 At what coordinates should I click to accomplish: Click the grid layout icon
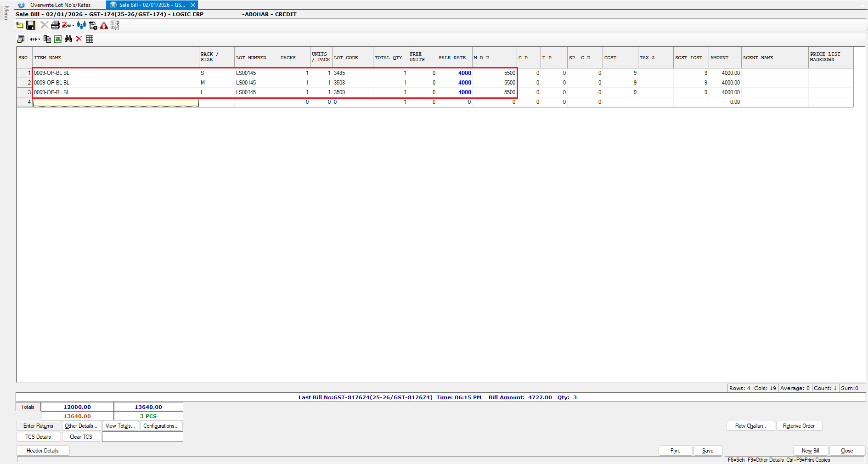click(90, 39)
